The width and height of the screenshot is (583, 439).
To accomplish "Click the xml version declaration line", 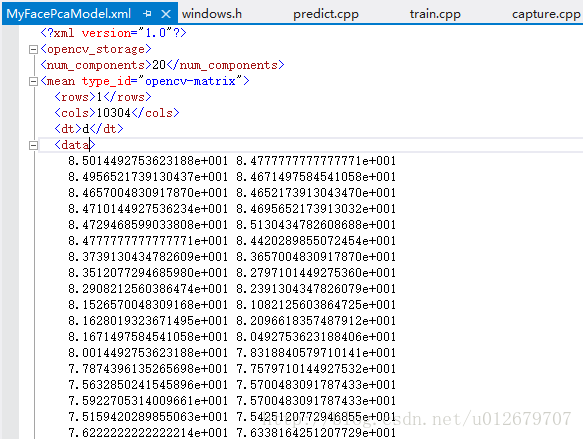I will pyautogui.click(x=113, y=33).
